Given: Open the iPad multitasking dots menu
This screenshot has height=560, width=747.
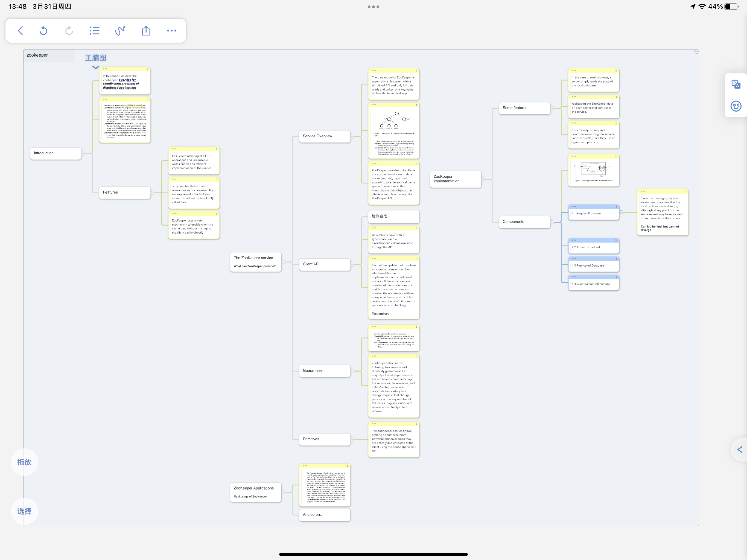Looking at the screenshot, I should point(373,7).
